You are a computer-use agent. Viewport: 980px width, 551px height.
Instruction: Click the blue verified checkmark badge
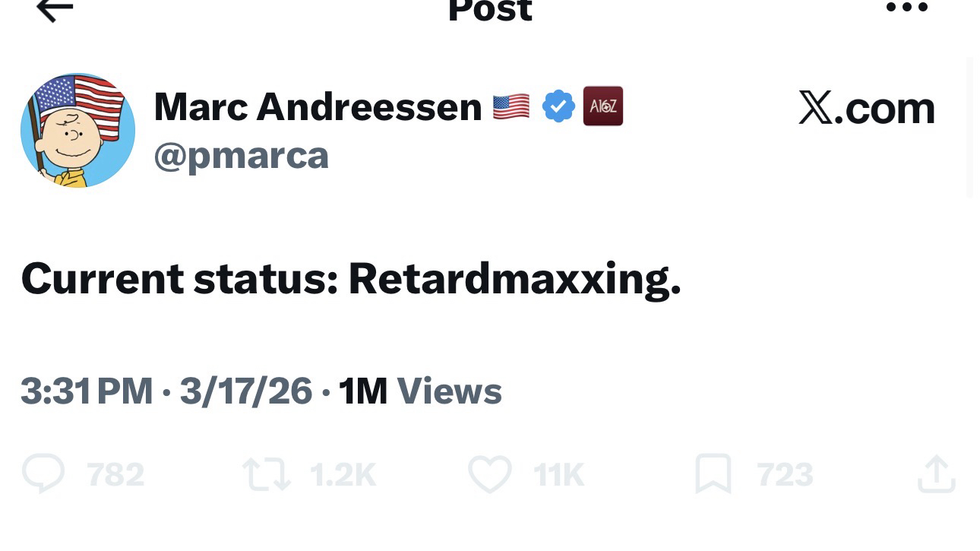[x=558, y=106]
